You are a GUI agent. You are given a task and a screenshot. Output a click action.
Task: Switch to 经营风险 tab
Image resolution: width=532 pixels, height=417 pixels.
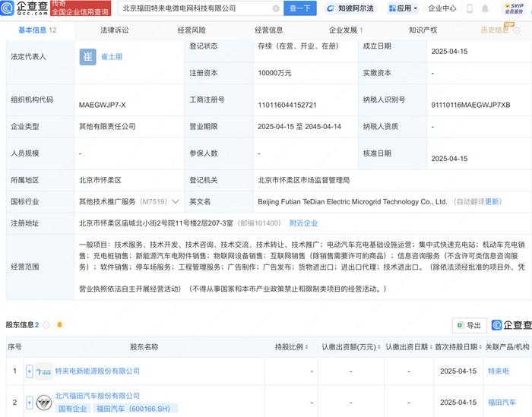[x=192, y=30]
